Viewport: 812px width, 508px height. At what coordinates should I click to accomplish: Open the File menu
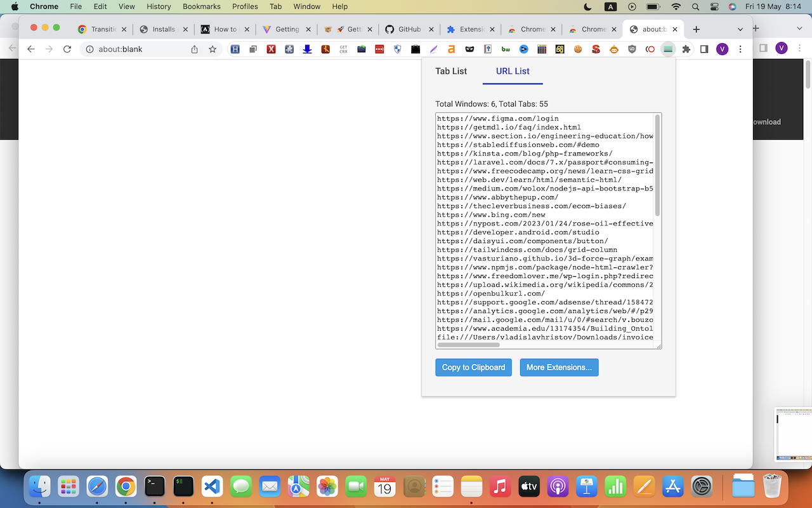[x=76, y=6]
